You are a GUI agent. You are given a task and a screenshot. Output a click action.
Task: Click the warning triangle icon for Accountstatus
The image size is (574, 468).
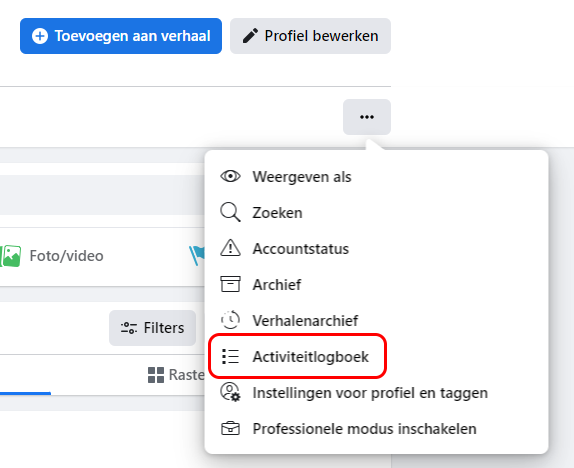(x=230, y=248)
